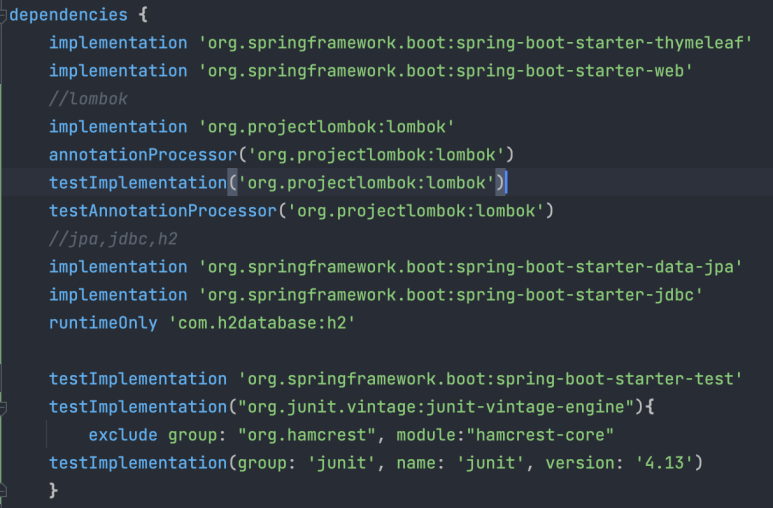Click implementation 'org.projectlombok:lombok' string
Image resolution: width=773 pixels, height=508 pixels.
[326, 127]
